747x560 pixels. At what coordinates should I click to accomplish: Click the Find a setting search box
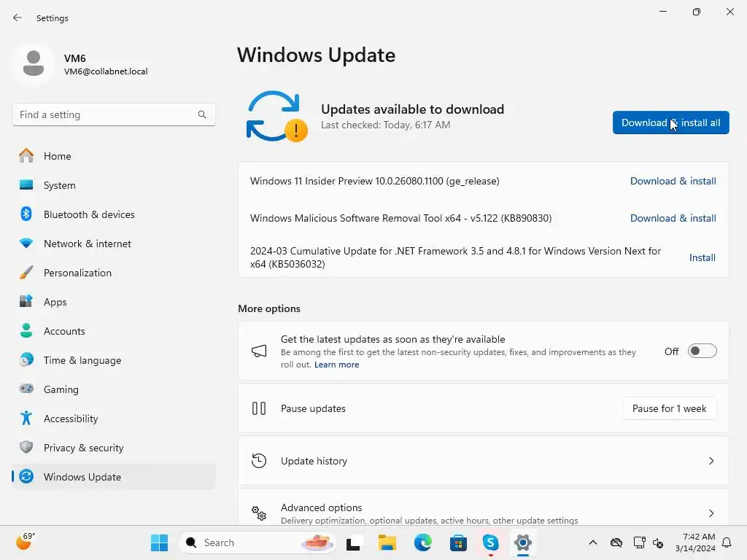tap(114, 114)
